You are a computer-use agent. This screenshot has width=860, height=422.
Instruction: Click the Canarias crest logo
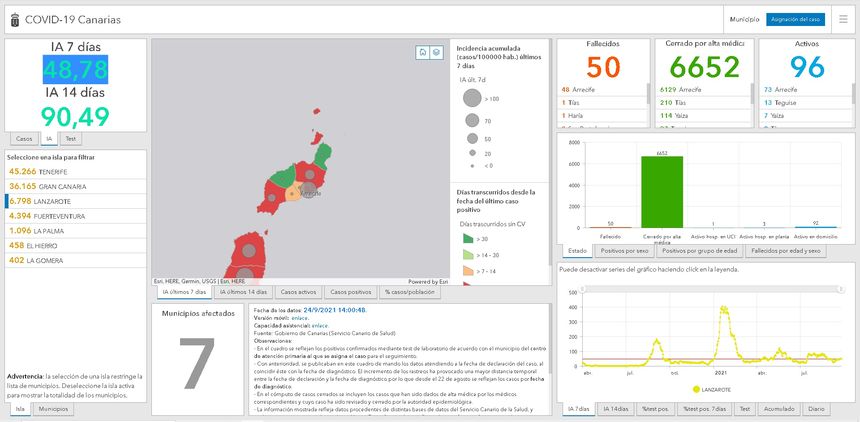(x=13, y=19)
